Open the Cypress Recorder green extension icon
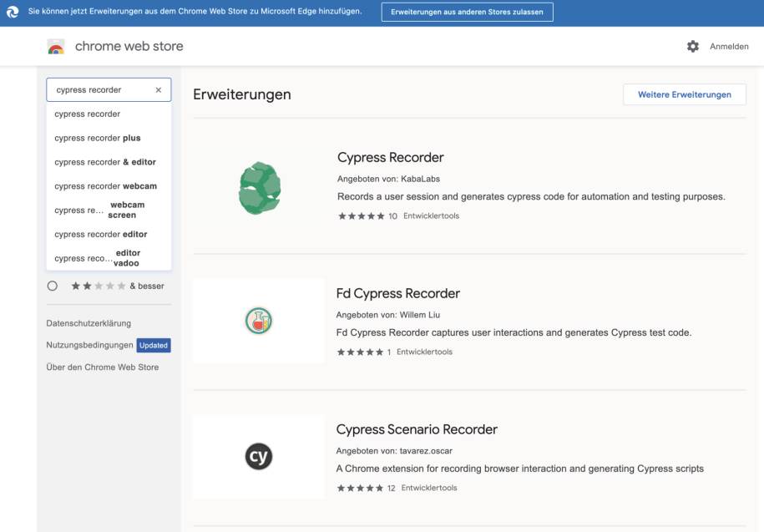The width and height of the screenshot is (764, 532). coord(260,188)
